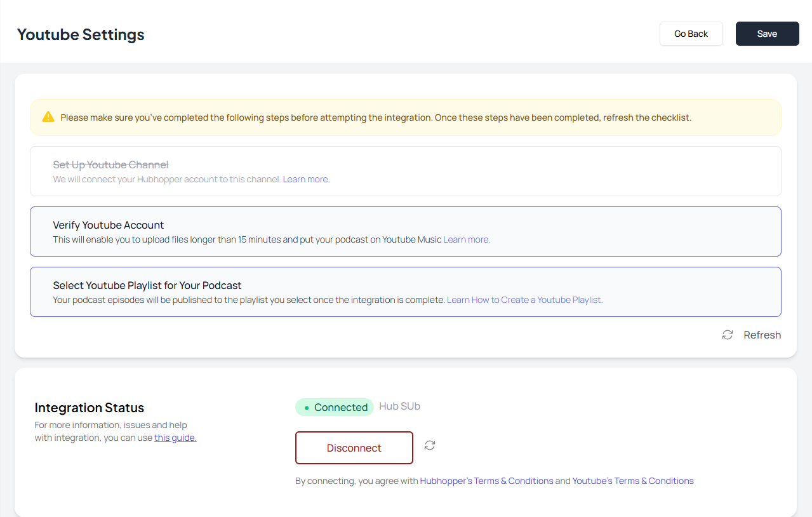This screenshot has width=812, height=517.
Task: Click the Hub SUb channel name
Action: point(400,406)
